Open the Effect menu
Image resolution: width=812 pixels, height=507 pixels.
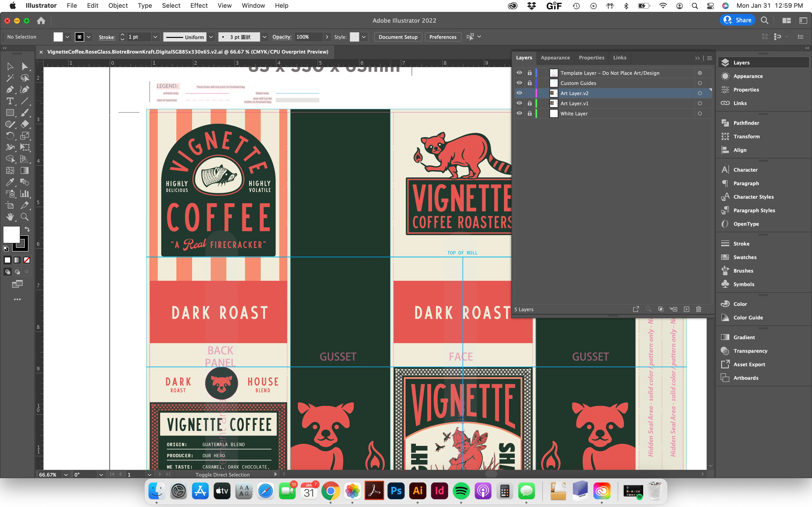(199, 6)
